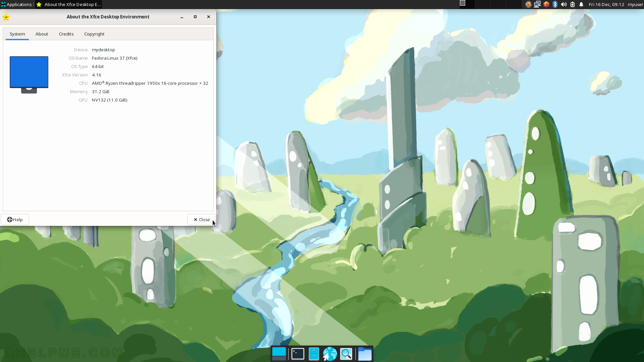
Task: Click the battery power manager icon
Action: [x=573, y=4]
